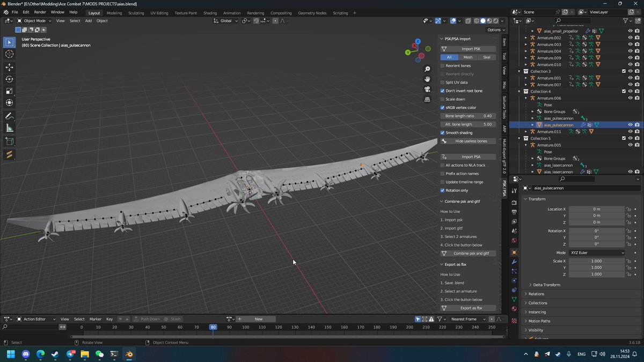Open the Render menu
Viewport: 644px width, 362px height.
point(40,12)
